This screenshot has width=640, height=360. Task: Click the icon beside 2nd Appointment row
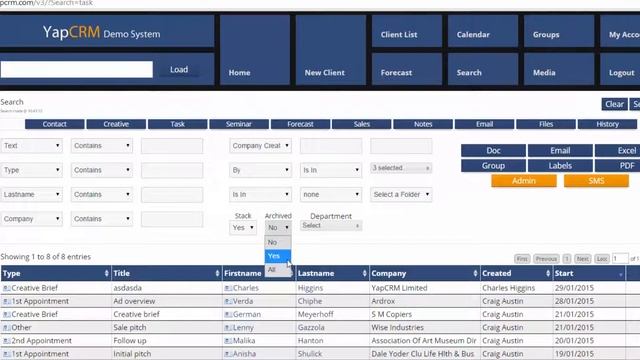point(7,340)
